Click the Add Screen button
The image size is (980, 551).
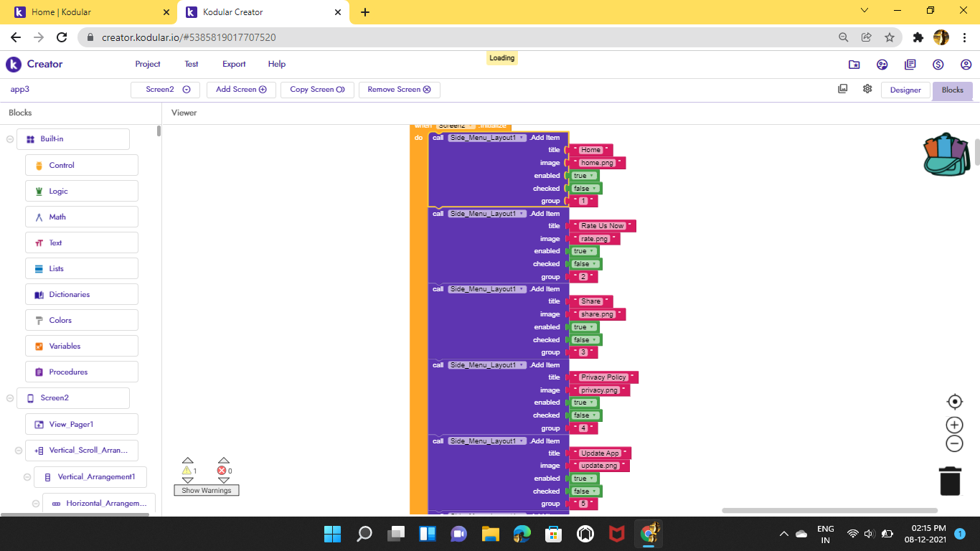[x=241, y=89]
